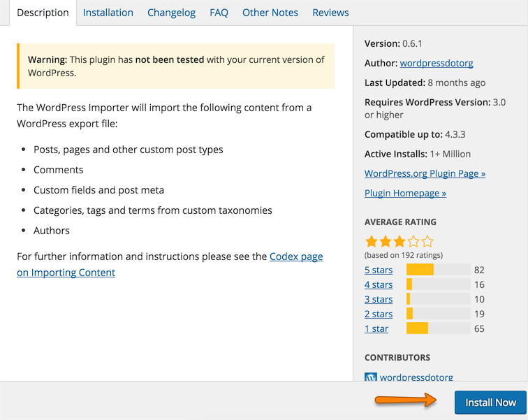
Task: Click the 5 stars rating bar
Action: [438, 270]
